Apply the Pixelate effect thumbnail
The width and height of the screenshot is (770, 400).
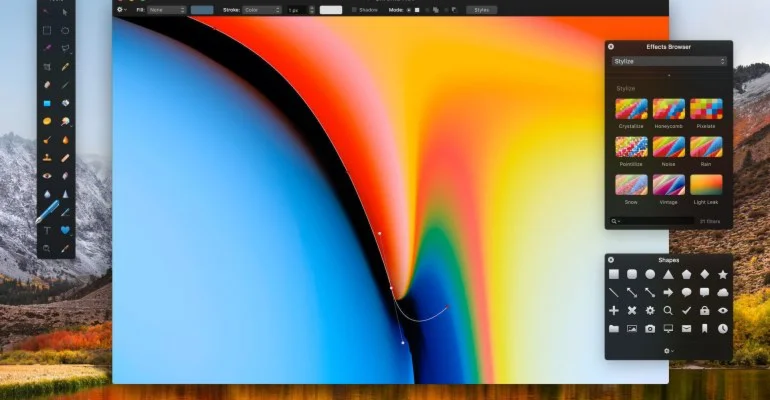click(x=706, y=109)
